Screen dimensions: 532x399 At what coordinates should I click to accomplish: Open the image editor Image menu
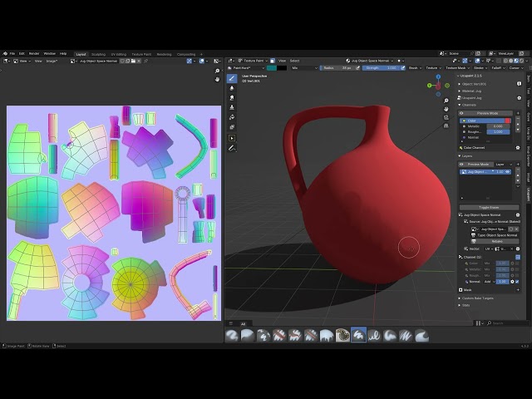tap(52, 61)
